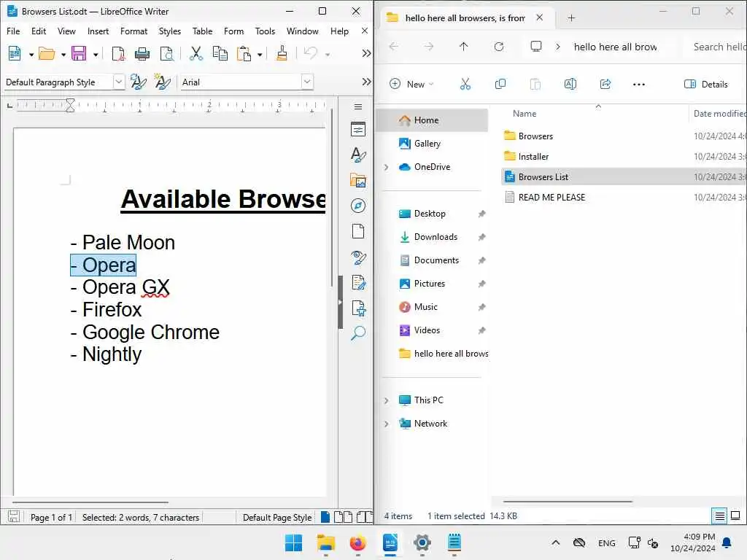Click the New document icon in Writer

(x=15, y=53)
